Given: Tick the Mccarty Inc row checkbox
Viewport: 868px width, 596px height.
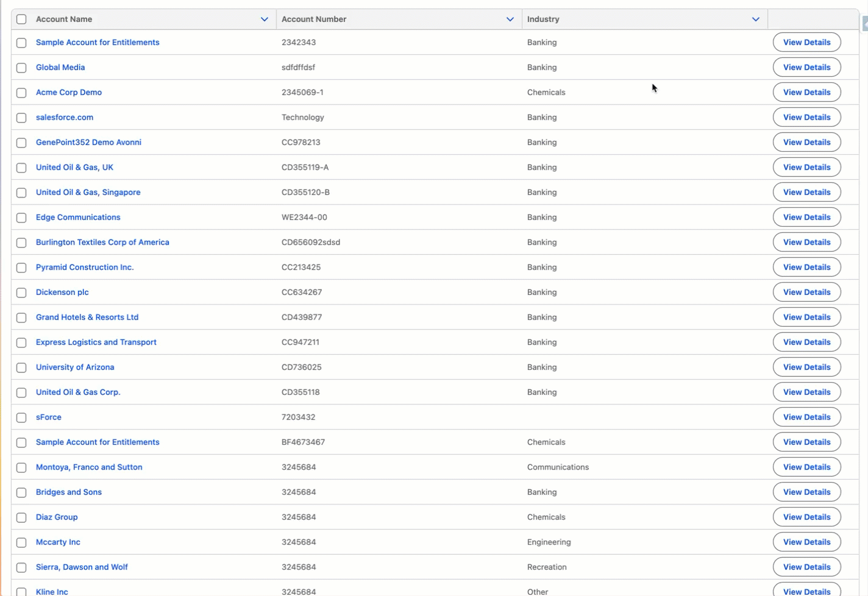Looking at the screenshot, I should point(21,542).
